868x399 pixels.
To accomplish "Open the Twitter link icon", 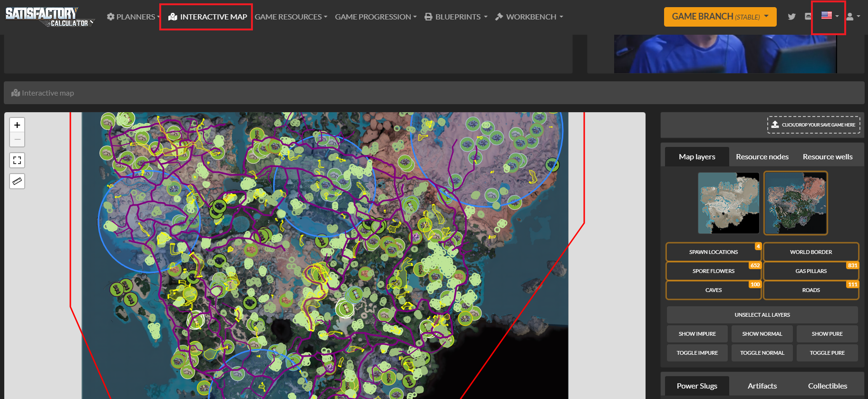I will (791, 17).
